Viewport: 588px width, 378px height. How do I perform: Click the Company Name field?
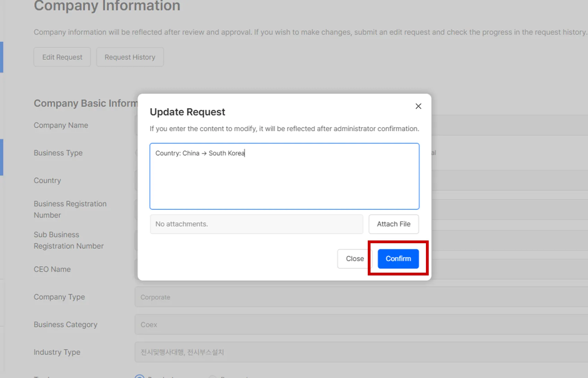509,125
